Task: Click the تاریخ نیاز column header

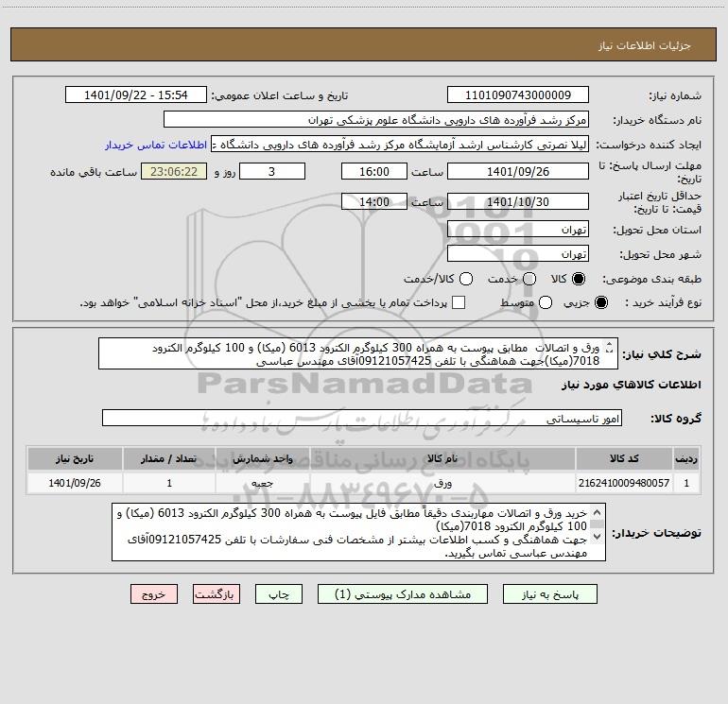Action: (75, 459)
